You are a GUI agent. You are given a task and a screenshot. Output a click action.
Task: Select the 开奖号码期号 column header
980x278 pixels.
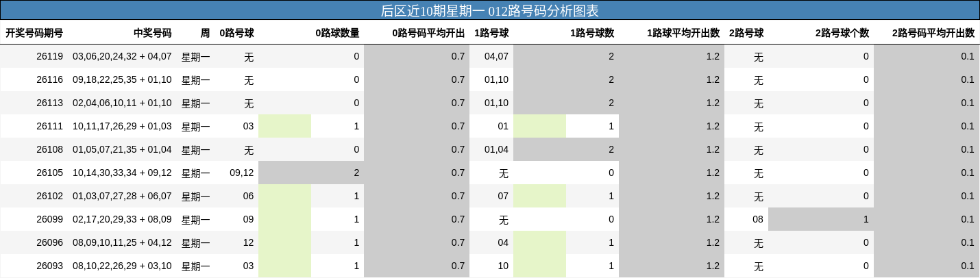[x=34, y=33]
